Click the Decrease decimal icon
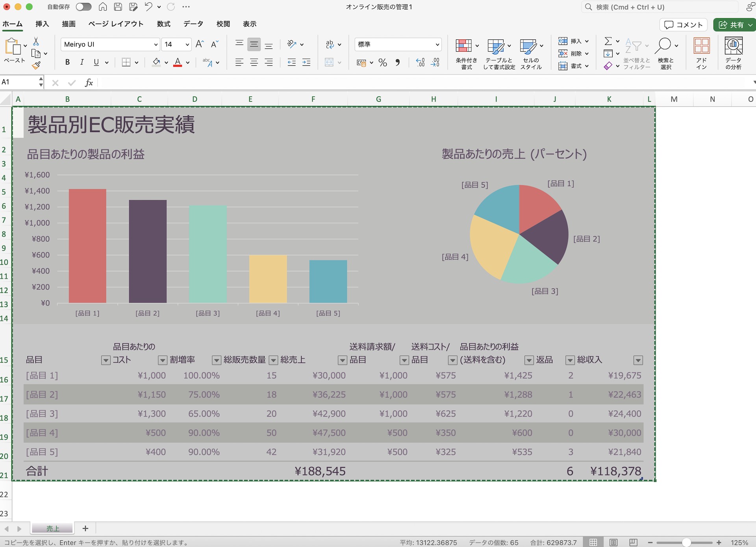 [435, 62]
